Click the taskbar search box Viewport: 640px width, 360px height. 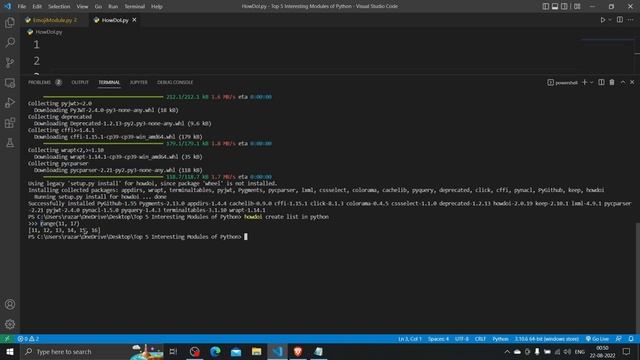91,351
